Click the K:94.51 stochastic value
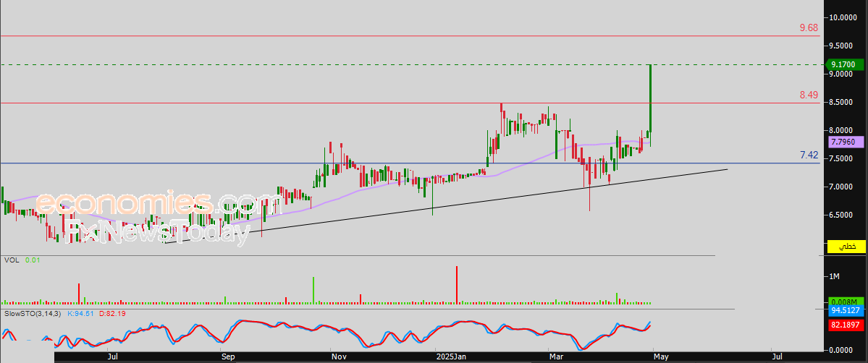Image resolution: width=868 pixels, height=363 pixels. (81, 314)
